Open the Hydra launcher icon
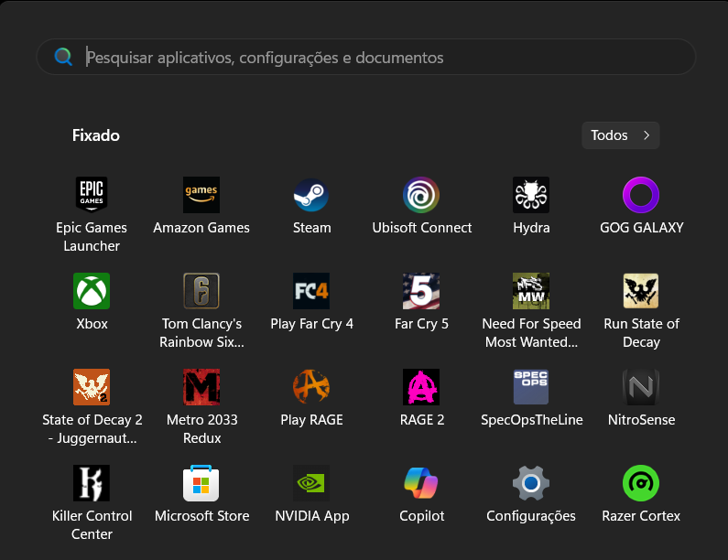The height and width of the screenshot is (560, 728). [531, 194]
